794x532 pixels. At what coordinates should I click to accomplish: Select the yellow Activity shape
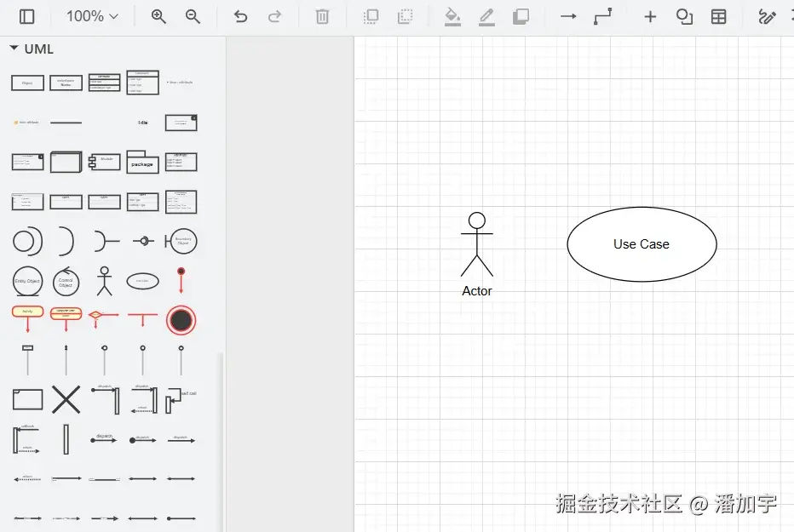(27, 319)
